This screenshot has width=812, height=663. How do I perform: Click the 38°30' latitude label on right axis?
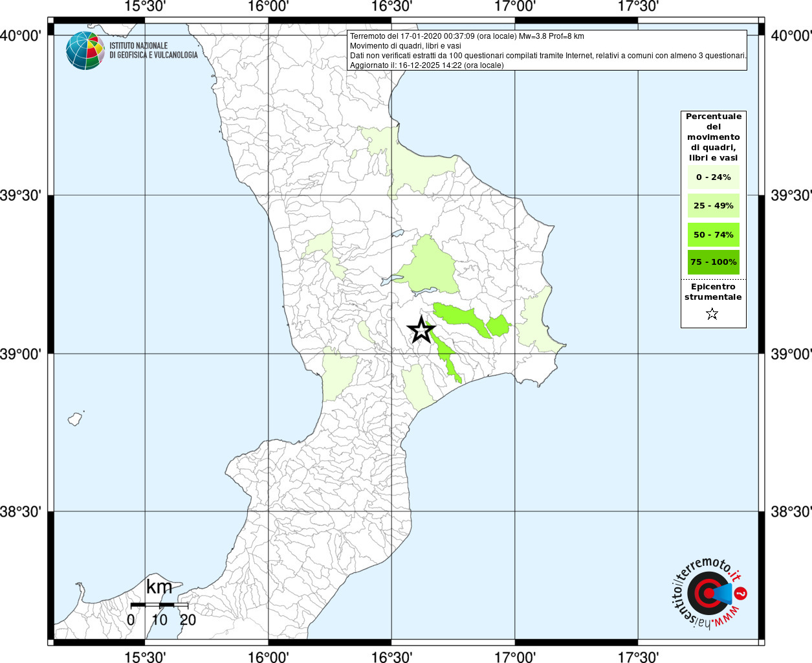tap(791, 511)
